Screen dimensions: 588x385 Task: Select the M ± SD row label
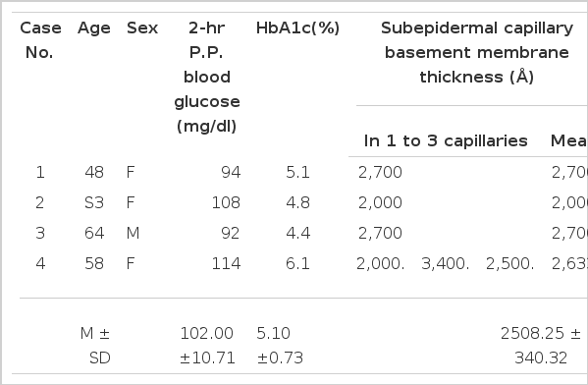(x=95, y=346)
